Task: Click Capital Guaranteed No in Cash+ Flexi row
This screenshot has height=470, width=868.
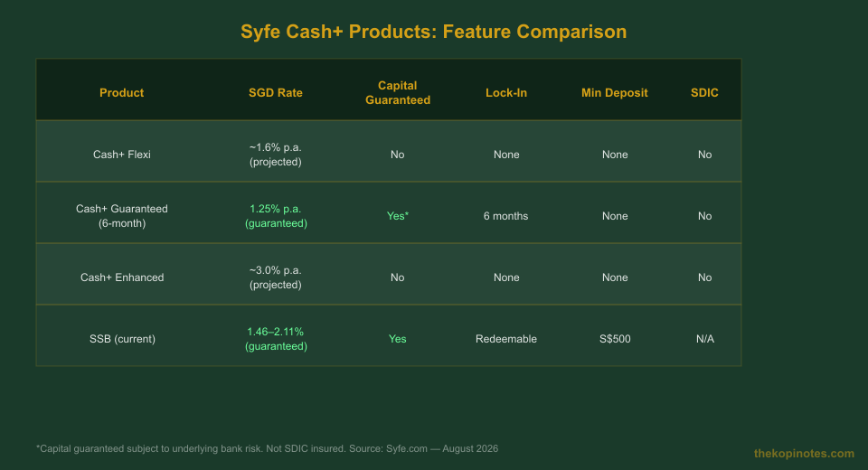Action: point(398,155)
